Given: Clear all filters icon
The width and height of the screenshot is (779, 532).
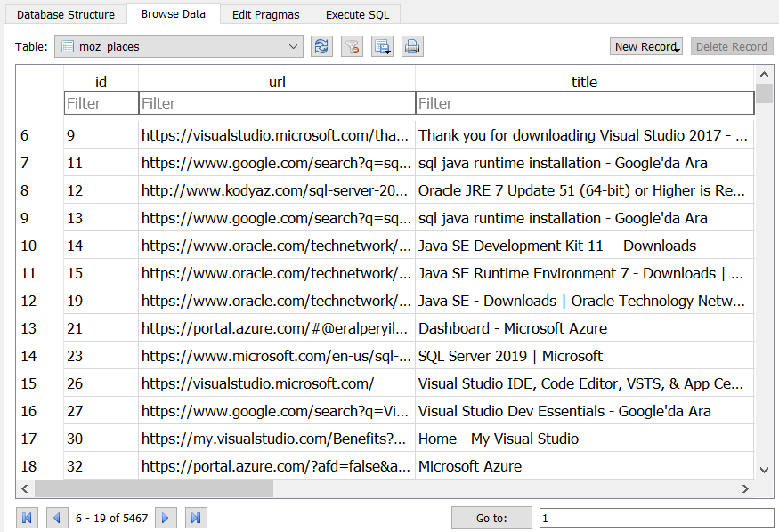Looking at the screenshot, I should coord(352,46).
